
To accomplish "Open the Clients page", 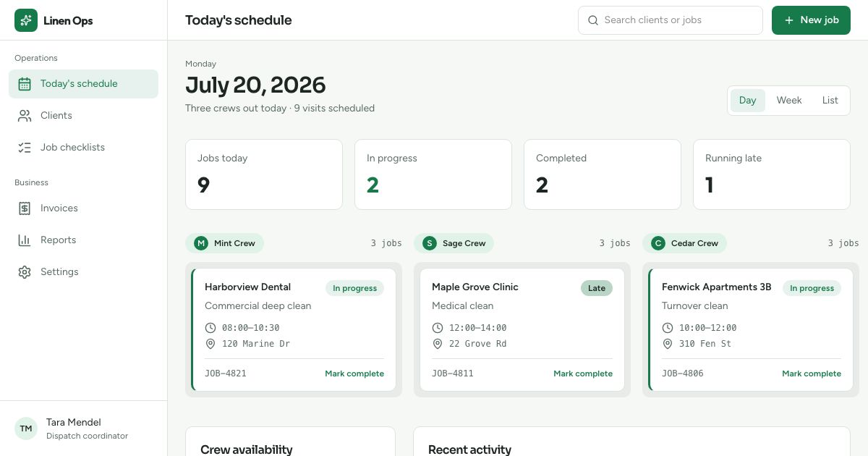I will [83, 116].
